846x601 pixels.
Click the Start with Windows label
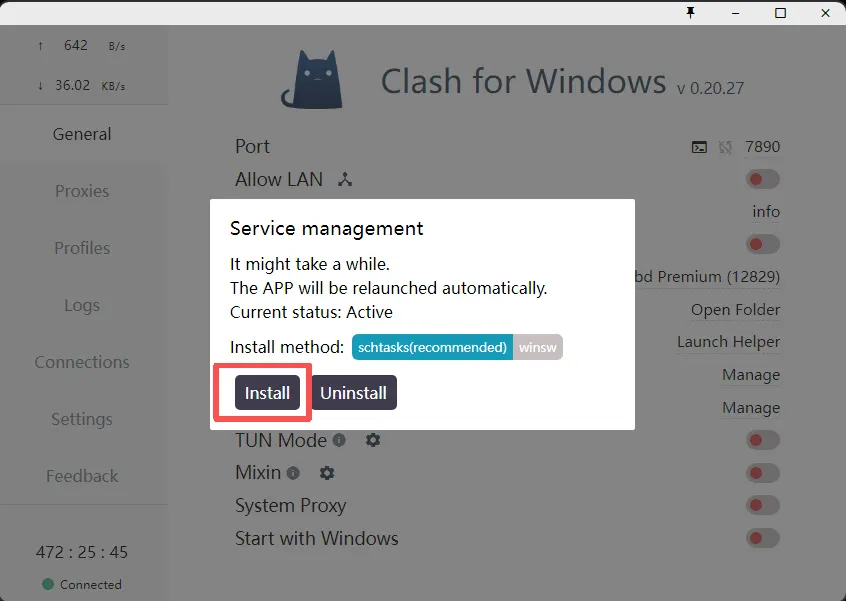pos(317,538)
